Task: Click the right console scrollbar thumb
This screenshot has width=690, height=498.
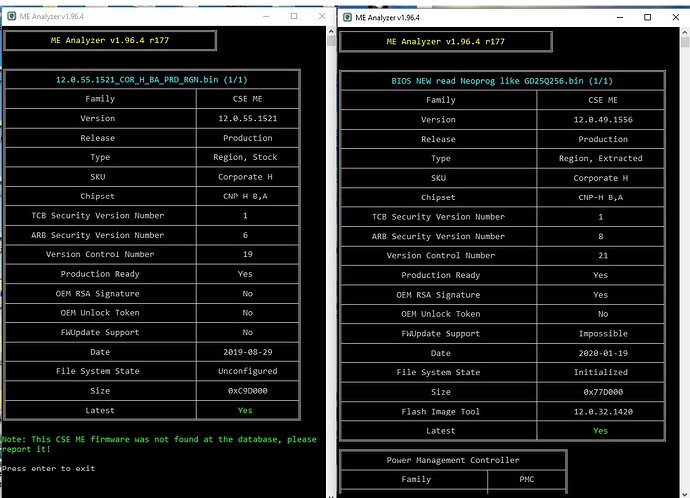Action: coord(685,42)
